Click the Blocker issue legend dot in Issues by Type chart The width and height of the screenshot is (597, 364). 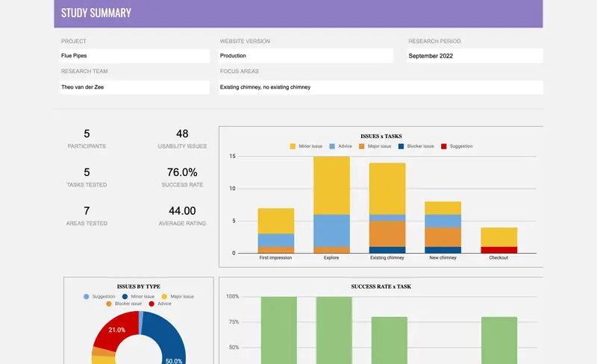(109, 304)
